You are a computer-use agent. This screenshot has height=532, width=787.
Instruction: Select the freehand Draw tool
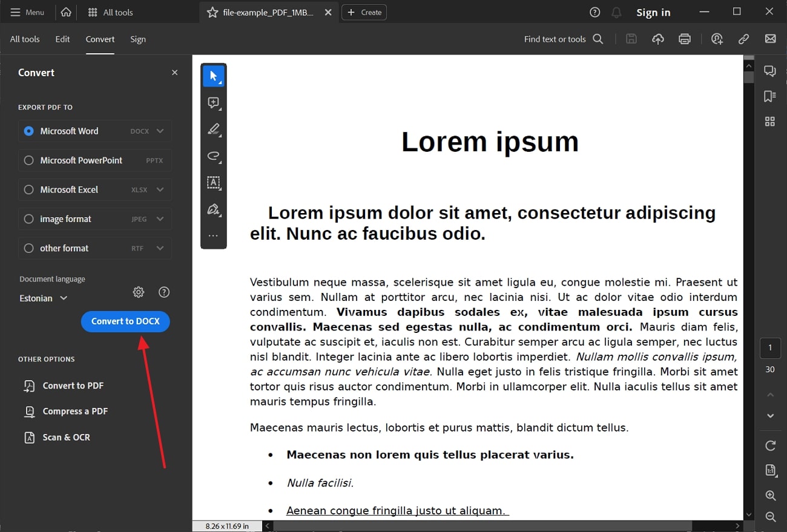[x=214, y=156]
